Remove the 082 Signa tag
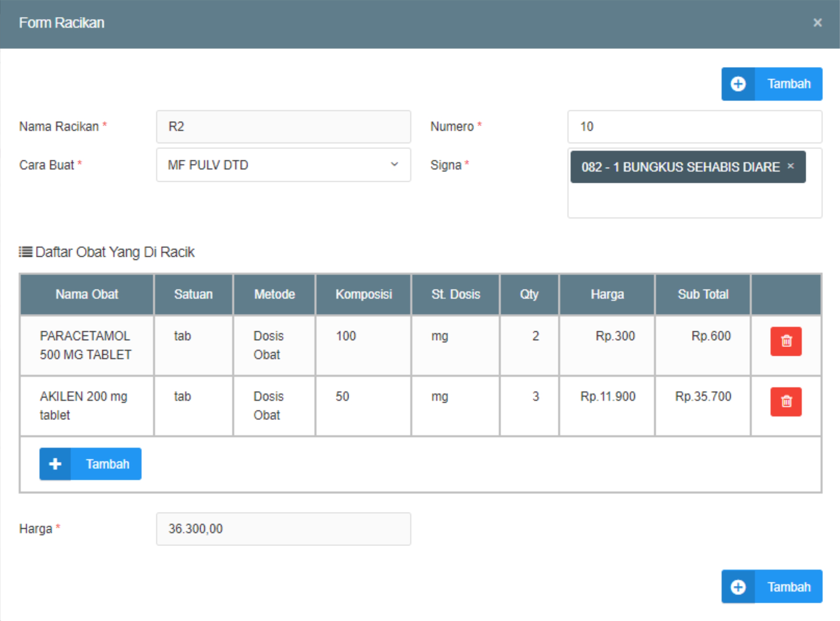This screenshot has height=621, width=840. coord(790,166)
